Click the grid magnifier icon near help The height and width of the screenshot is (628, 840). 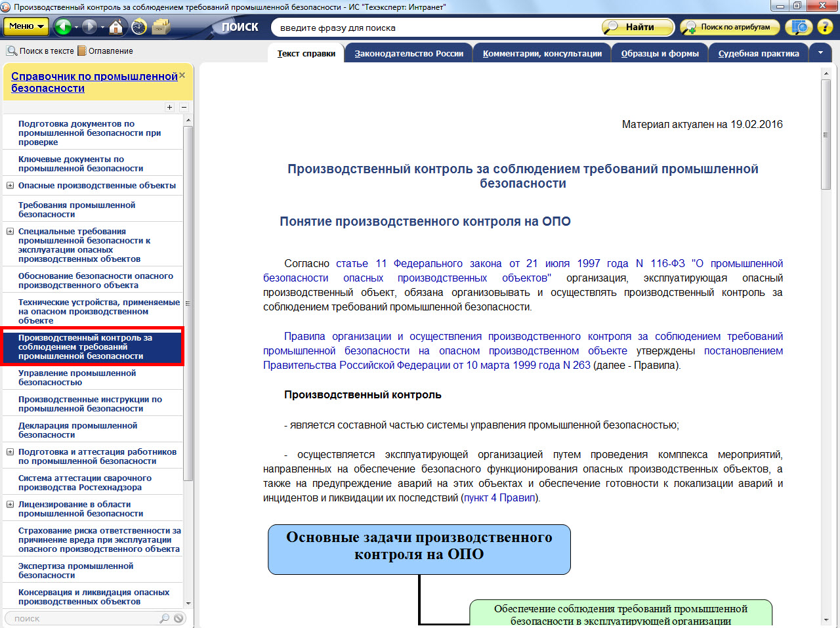tap(799, 27)
